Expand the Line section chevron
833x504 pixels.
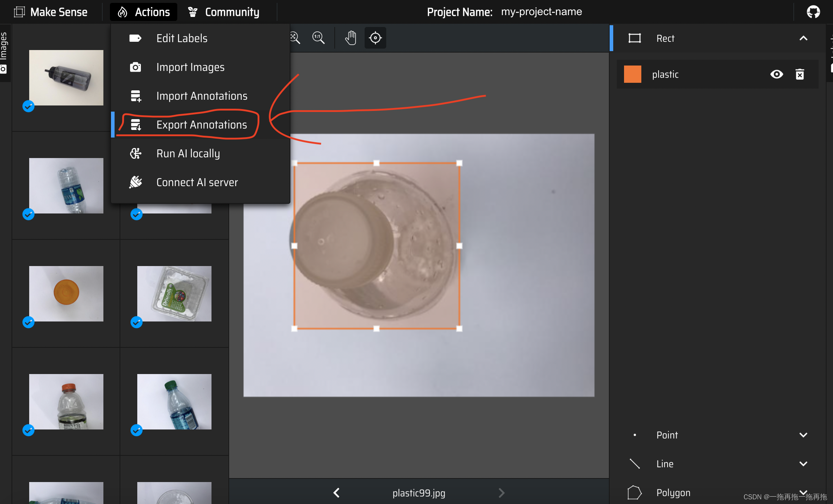[x=803, y=464]
